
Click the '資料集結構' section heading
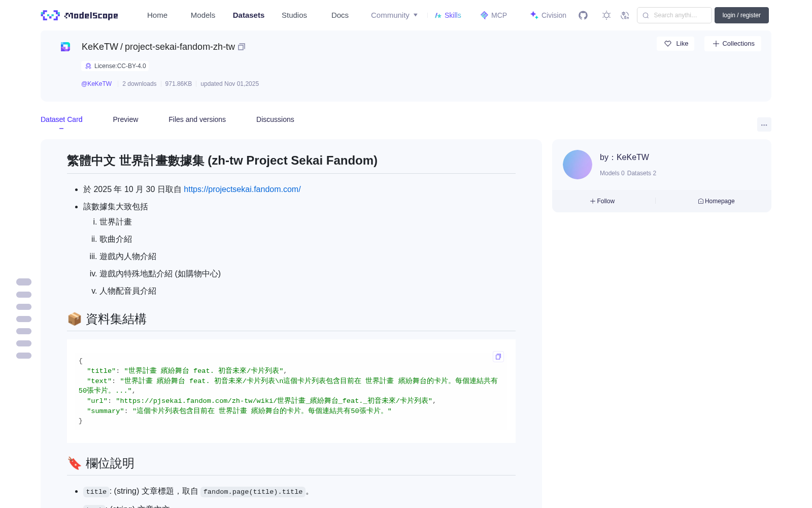click(x=116, y=319)
